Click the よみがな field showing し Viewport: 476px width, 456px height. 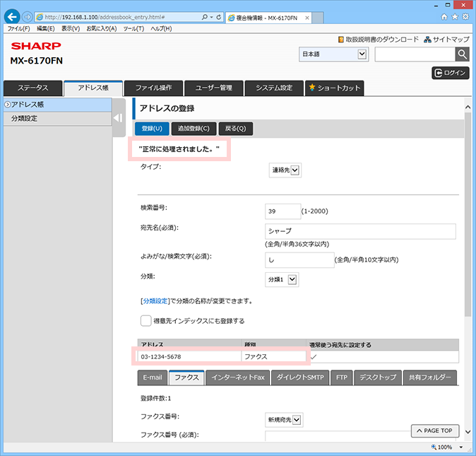click(299, 260)
